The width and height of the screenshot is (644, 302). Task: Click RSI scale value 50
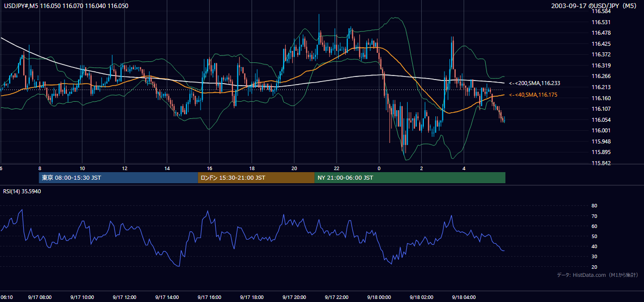click(594, 237)
